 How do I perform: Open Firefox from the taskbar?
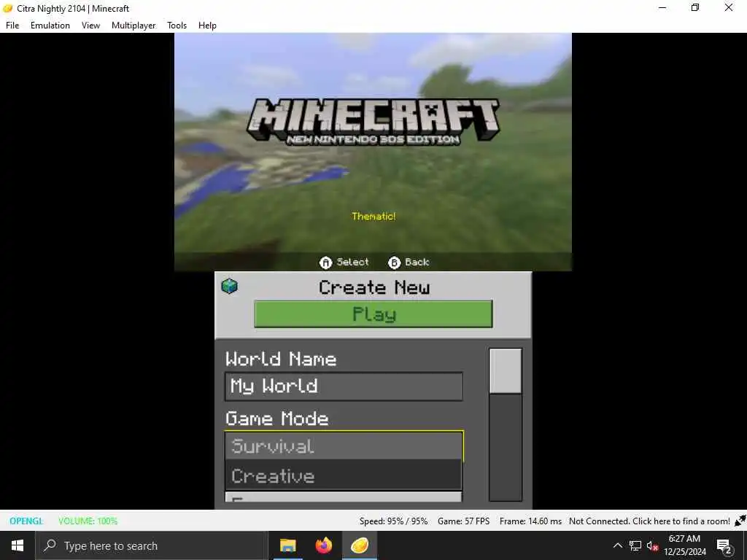click(324, 545)
